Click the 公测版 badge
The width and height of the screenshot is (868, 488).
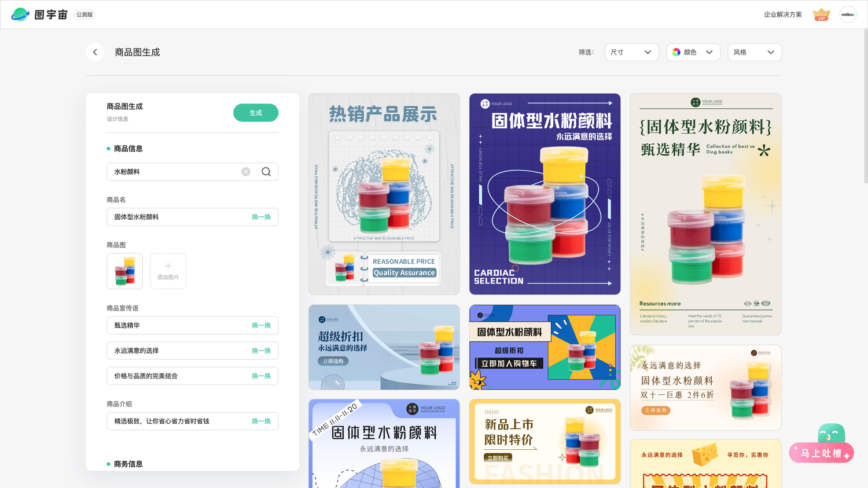click(x=84, y=14)
